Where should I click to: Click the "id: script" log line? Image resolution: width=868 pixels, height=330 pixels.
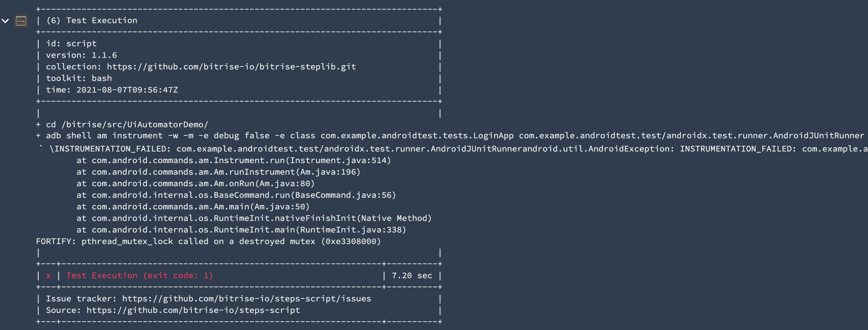pos(71,44)
